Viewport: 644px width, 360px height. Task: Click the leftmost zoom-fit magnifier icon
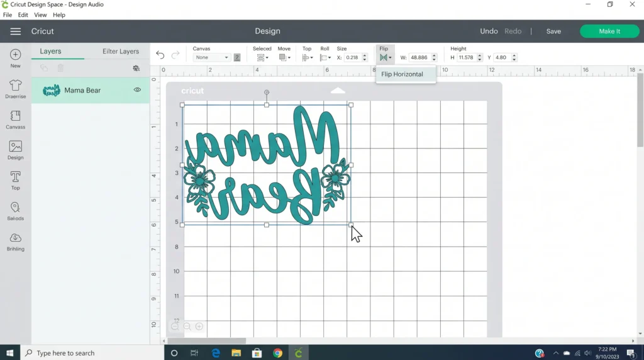pyautogui.click(x=175, y=326)
